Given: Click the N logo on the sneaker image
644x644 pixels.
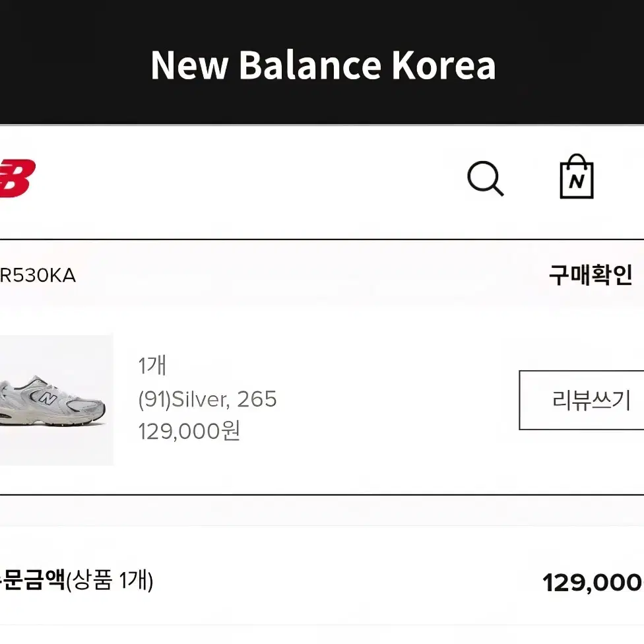Looking at the screenshot, I should (48, 398).
